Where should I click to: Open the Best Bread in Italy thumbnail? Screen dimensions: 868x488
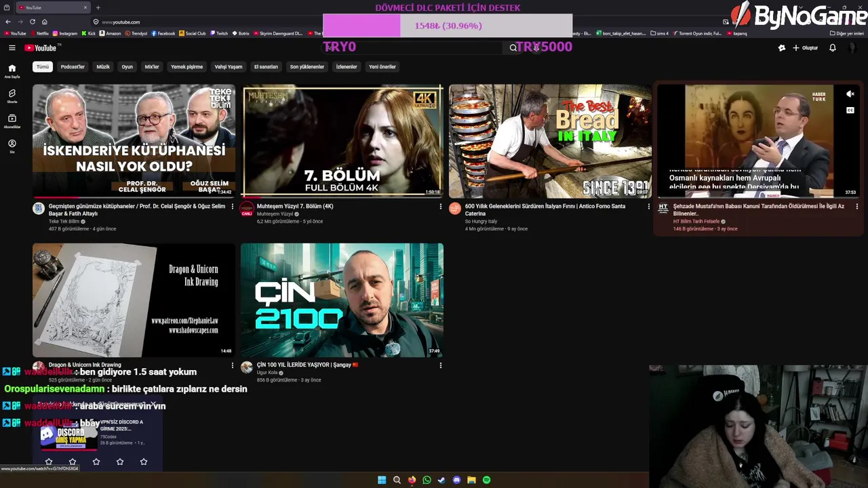pos(550,140)
